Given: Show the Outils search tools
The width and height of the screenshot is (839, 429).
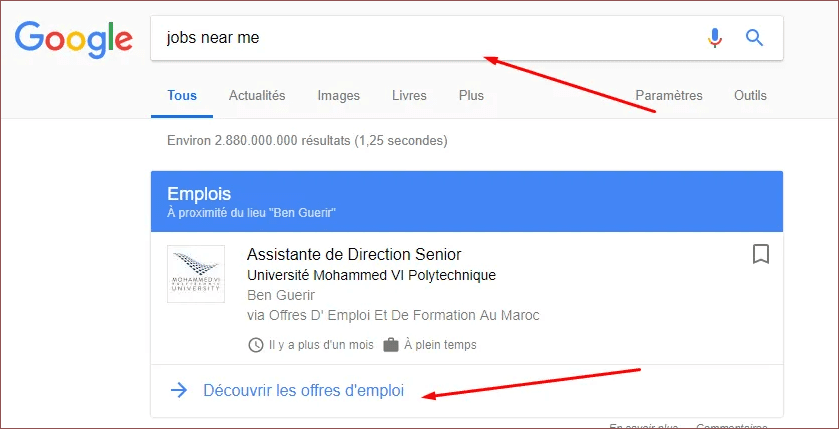Looking at the screenshot, I should [750, 96].
